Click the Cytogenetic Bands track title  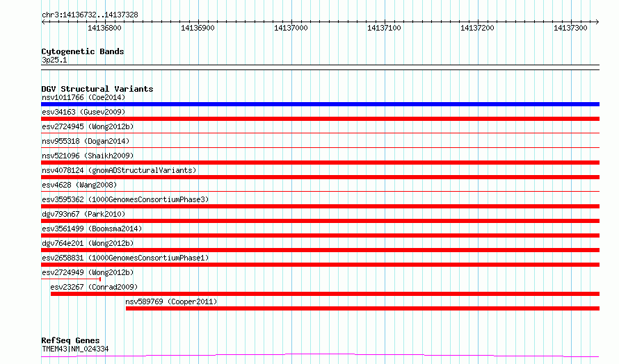tap(83, 51)
